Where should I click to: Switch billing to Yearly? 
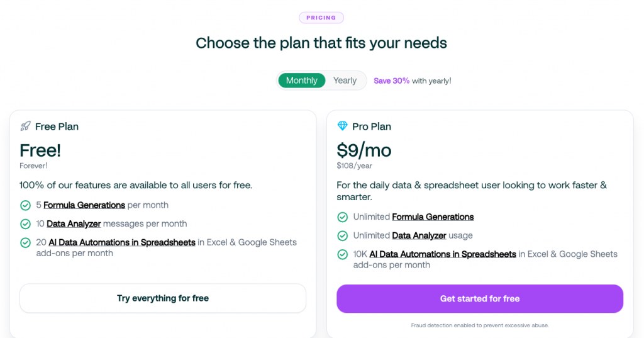[x=345, y=81]
